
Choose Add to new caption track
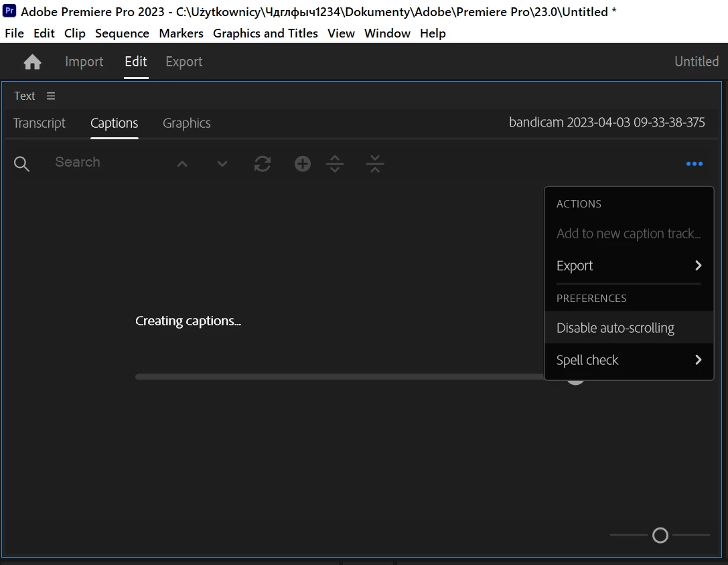click(629, 233)
